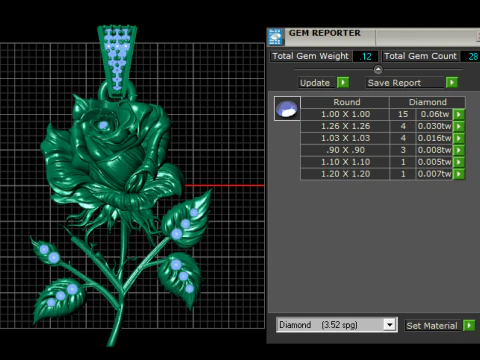The image size is (480, 360).
Task: Click the Update button
Action: coord(316,83)
